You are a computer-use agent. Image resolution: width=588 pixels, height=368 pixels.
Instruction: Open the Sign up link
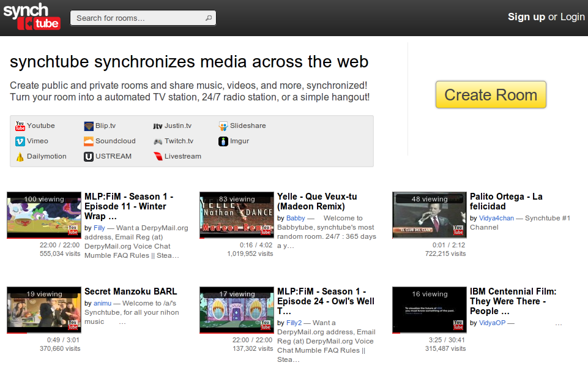pyautogui.click(x=526, y=17)
